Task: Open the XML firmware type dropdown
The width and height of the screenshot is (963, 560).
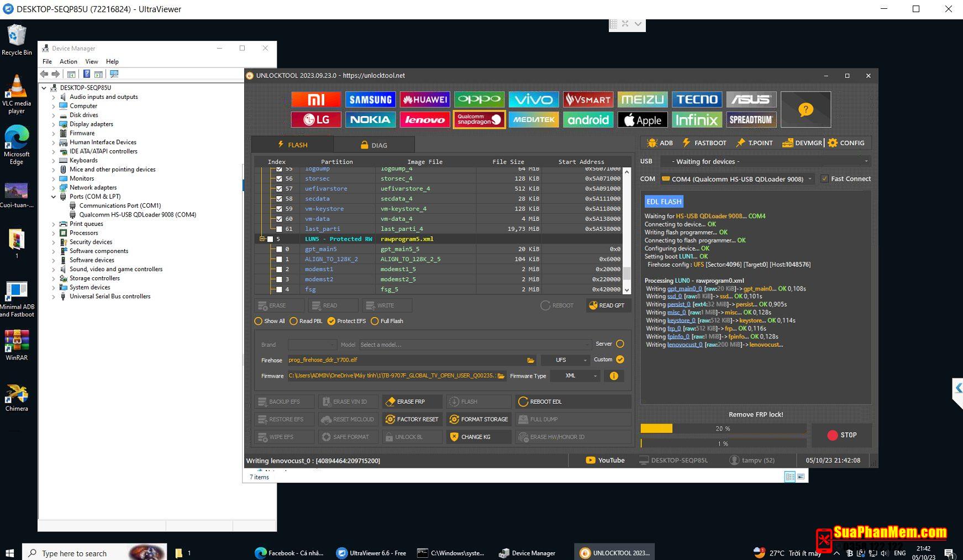Action: click(575, 376)
